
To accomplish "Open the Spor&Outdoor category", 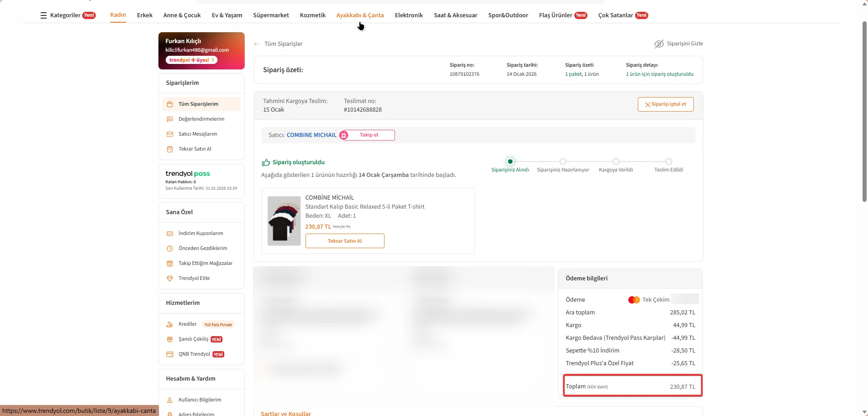I will [508, 15].
